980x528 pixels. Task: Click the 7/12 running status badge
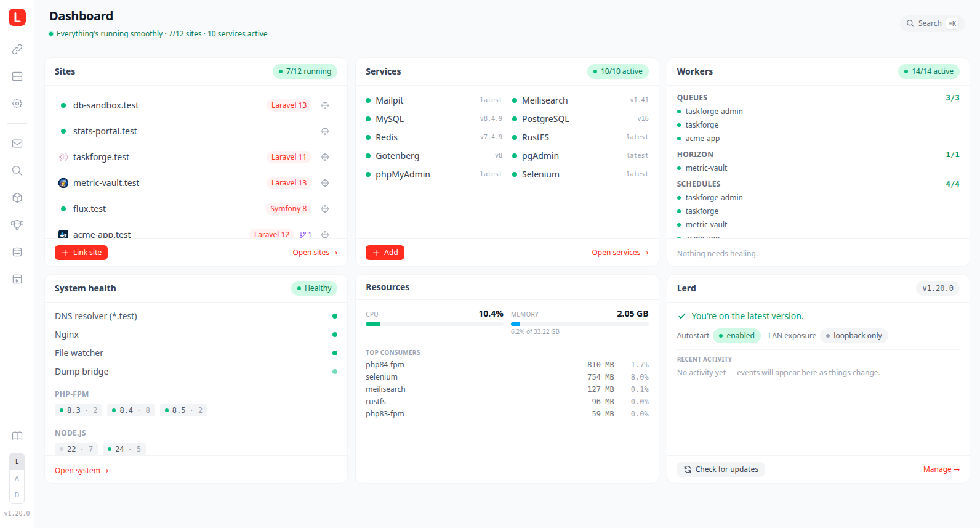pos(305,71)
